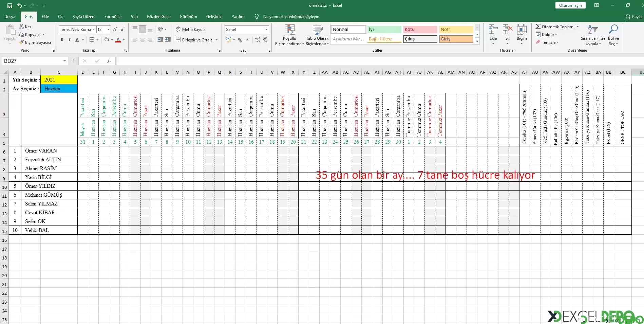This screenshot has width=644, height=324.
Task: Decrease indent
Action: click(x=160, y=40)
